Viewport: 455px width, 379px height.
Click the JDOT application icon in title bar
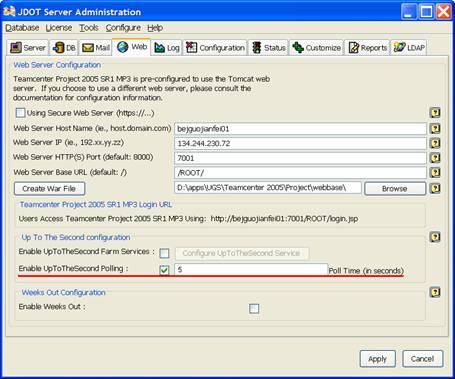point(9,11)
